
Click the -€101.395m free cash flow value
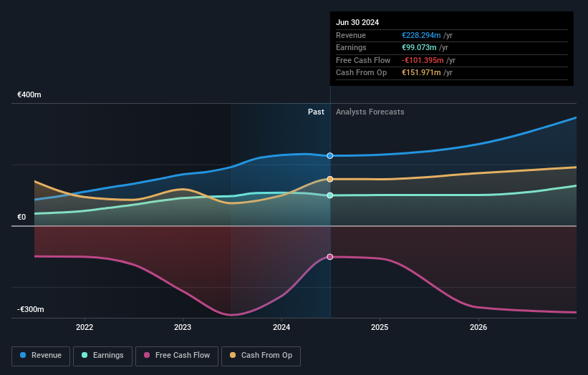pos(423,60)
